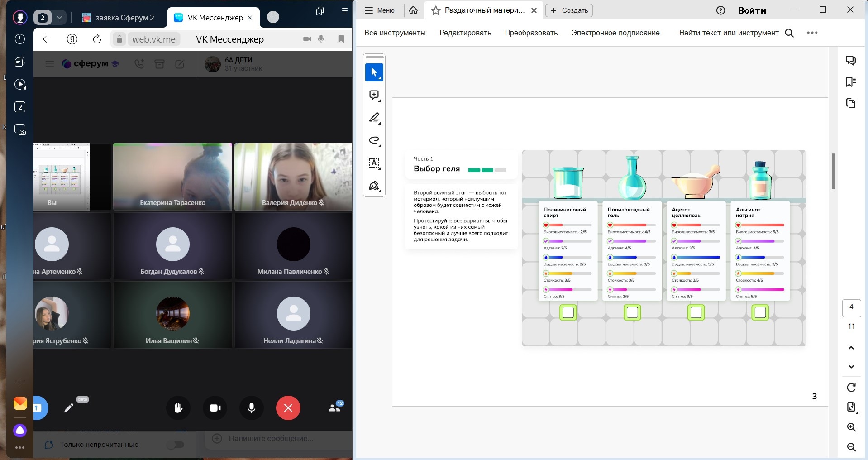Select the arrow selection tool in PDF toolbar
The width and height of the screenshot is (868, 460).
(x=374, y=72)
